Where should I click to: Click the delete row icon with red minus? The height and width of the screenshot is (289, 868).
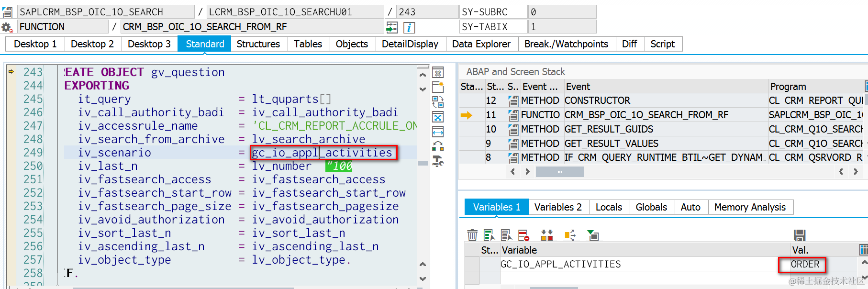pyautogui.click(x=523, y=235)
